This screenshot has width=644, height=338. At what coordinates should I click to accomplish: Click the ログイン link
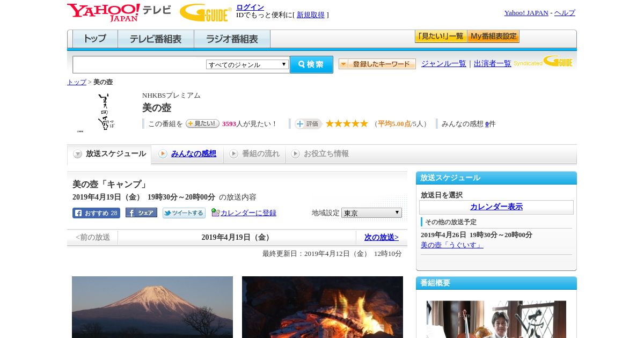[x=250, y=7]
